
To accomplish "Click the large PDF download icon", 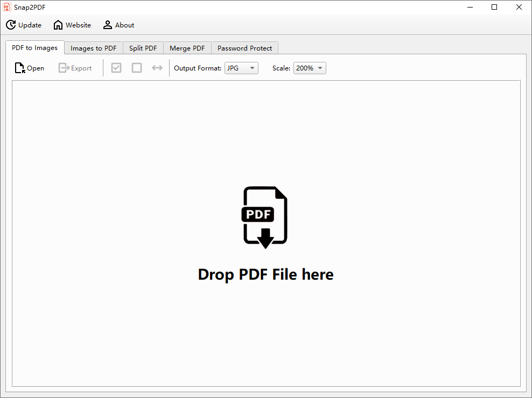I will pyautogui.click(x=265, y=217).
